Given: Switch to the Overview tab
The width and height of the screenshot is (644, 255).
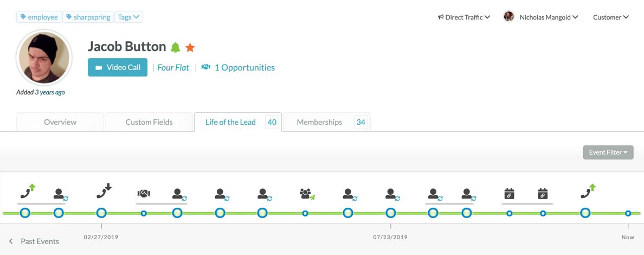Looking at the screenshot, I should (x=60, y=122).
